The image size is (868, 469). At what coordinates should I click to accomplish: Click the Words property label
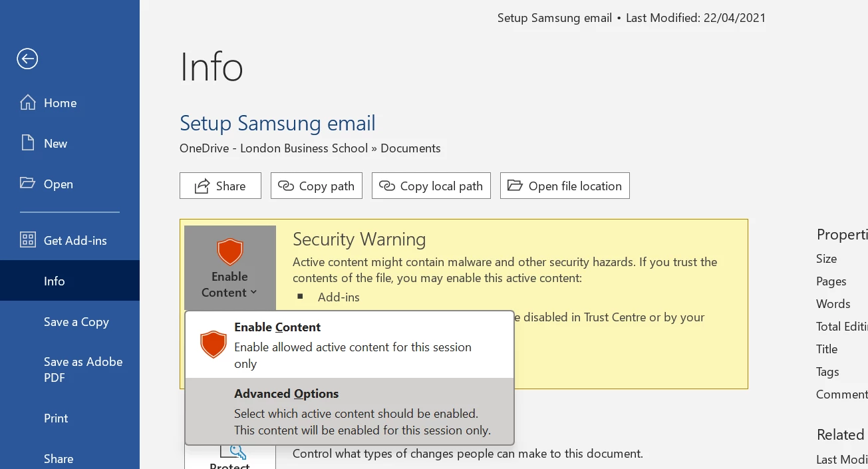(833, 303)
